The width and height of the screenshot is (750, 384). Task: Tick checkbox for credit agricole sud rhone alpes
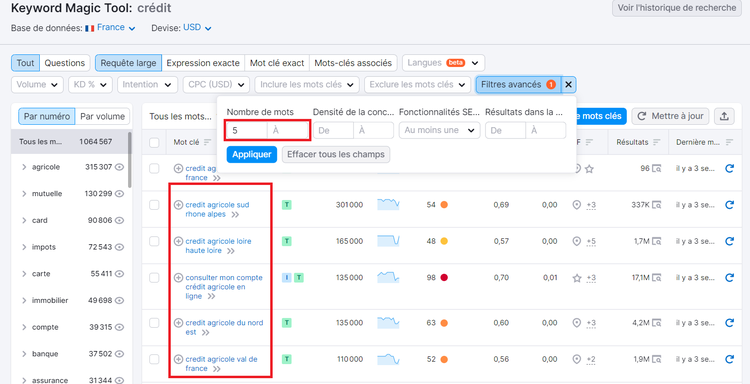(154, 205)
